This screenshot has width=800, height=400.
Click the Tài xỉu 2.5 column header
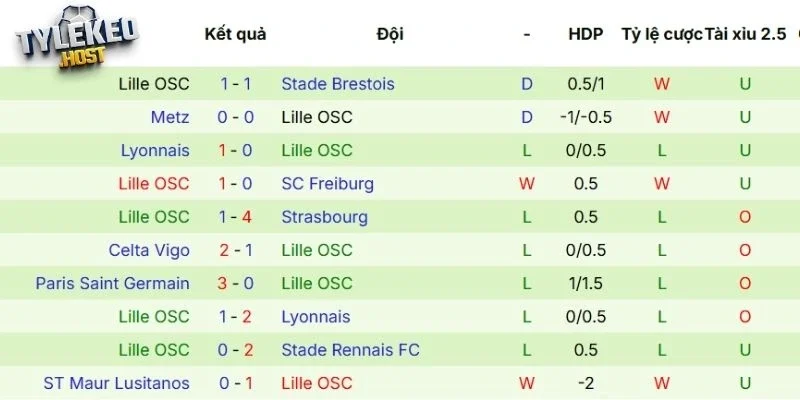pos(745,34)
